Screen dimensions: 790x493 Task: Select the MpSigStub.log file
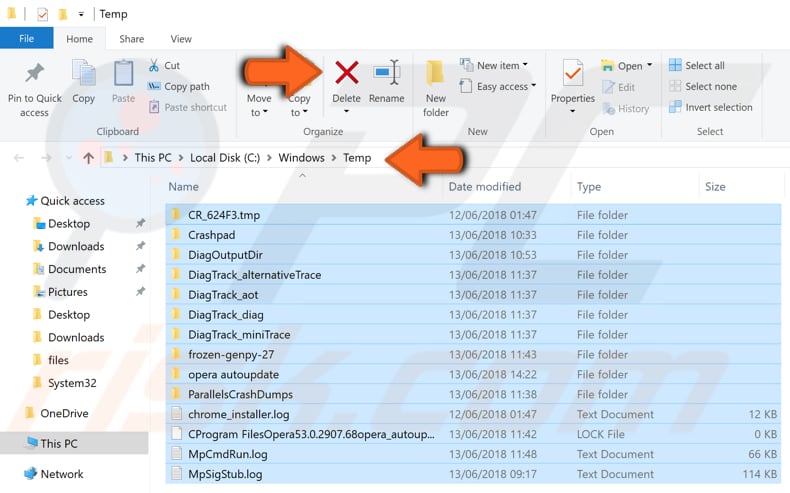coord(473,474)
